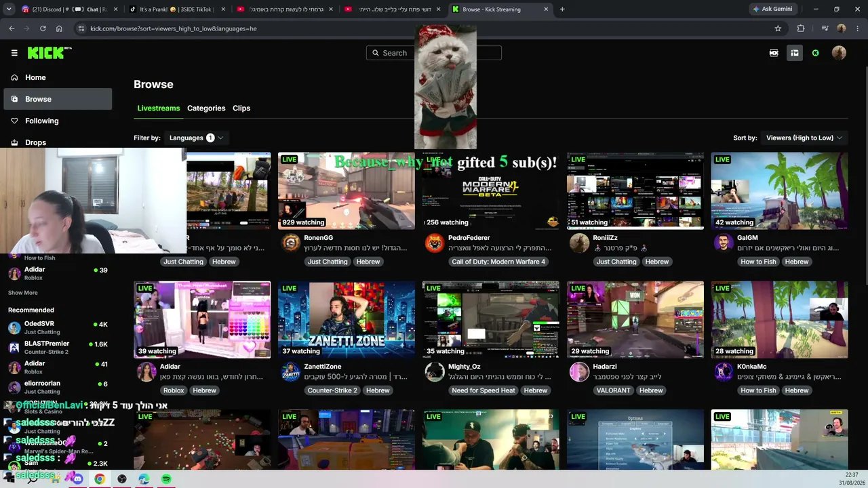The height and width of the screenshot is (488, 868).
Task: Click the green circle icon in Kick's header
Action: [x=815, y=53]
